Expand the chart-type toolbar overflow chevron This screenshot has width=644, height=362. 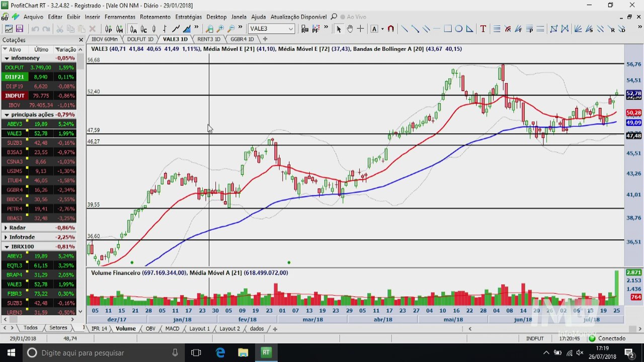[196, 28]
